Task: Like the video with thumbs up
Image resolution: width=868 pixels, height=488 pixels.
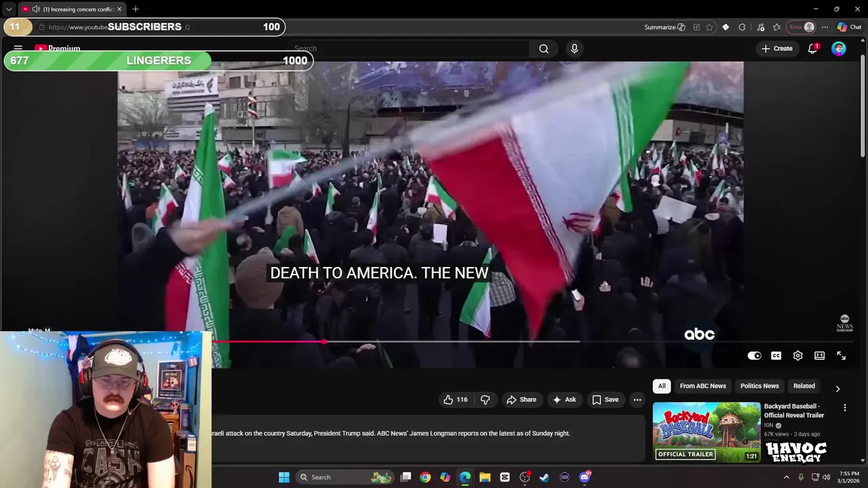Action: click(456, 400)
